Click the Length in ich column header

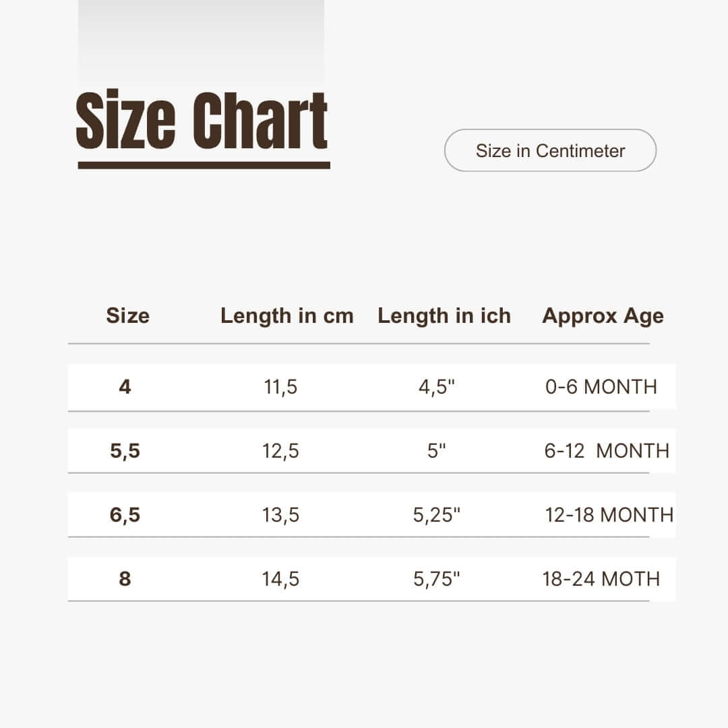click(444, 315)
